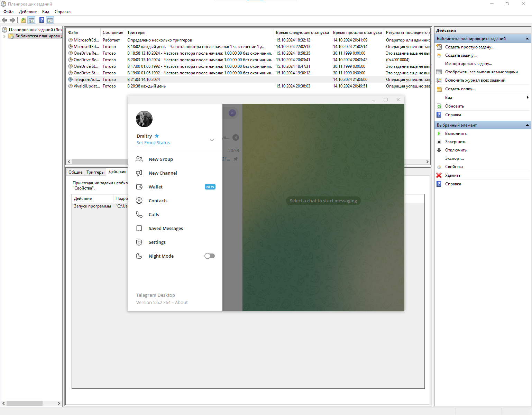The image size is (532, 415).
Task: Click the scroll-right arrow of the task list scrollbar
Action: (x=428, y=162)
